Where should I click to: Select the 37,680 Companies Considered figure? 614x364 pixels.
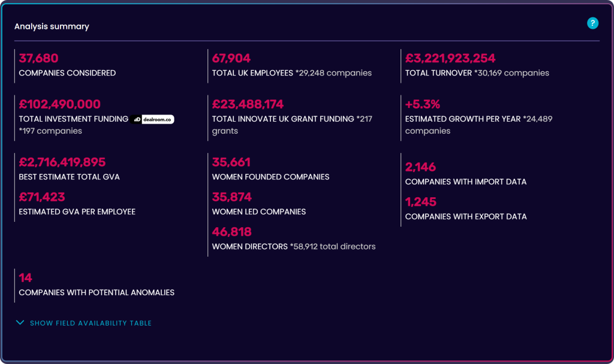point(38,58)
